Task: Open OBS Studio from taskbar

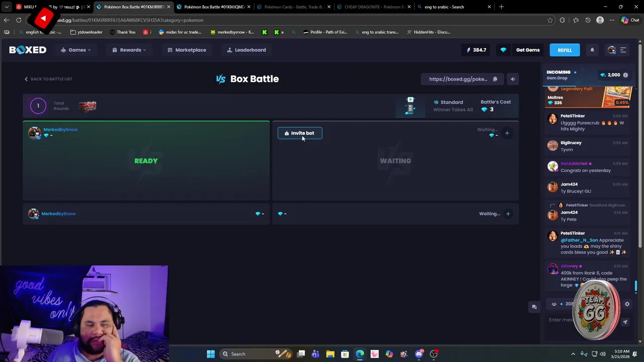Action: [x=434, y=354]
